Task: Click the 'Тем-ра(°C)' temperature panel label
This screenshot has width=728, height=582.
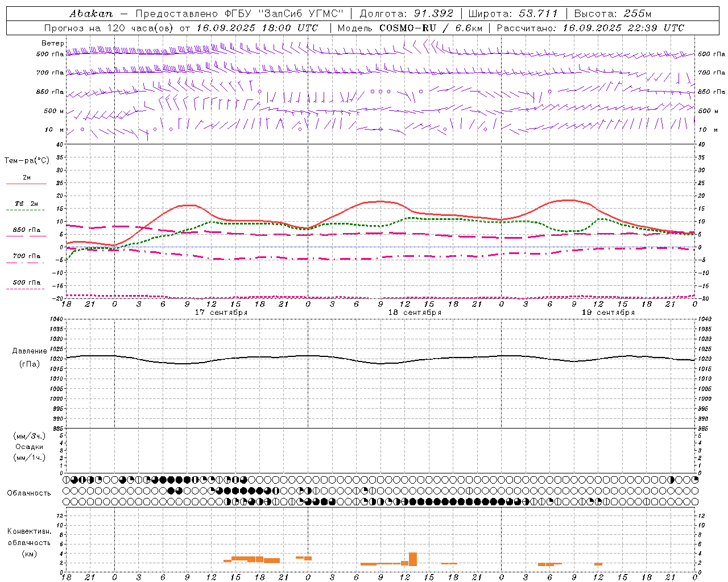Action: tap(27, 161)
